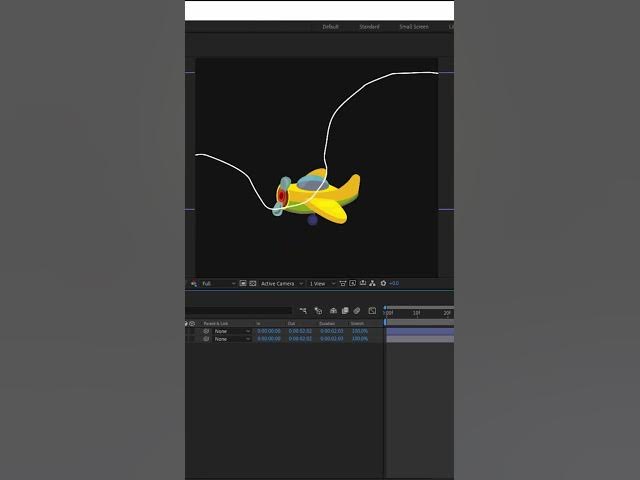Click the upper layer's Duration value
Image resolution: width=640 pixels, height=480 pixels.
click(x=331, y=331)
